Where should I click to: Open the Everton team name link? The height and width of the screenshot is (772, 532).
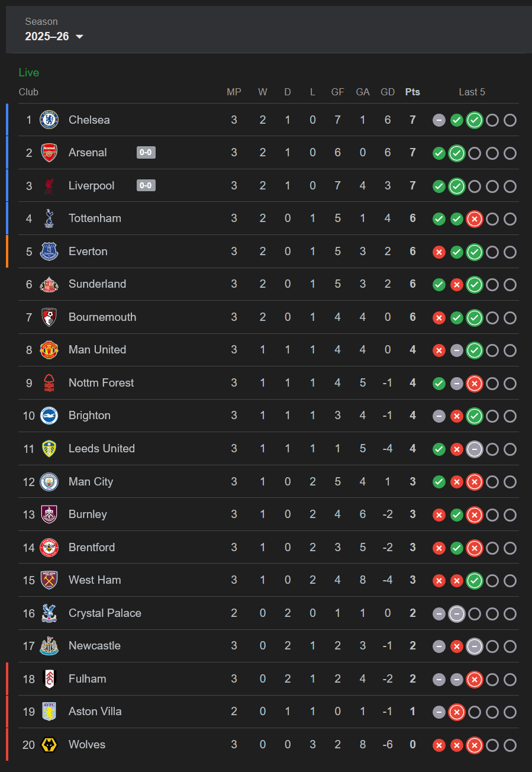pos(88,251)
